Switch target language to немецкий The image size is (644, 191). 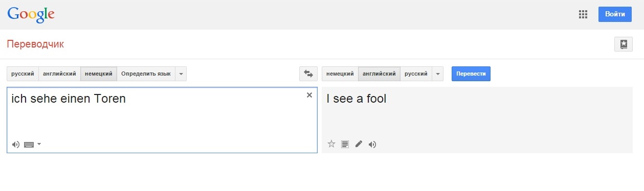[340, 74]
